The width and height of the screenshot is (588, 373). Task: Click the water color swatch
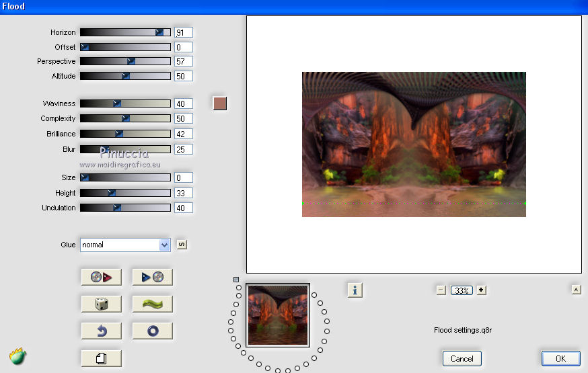[220, 103]
